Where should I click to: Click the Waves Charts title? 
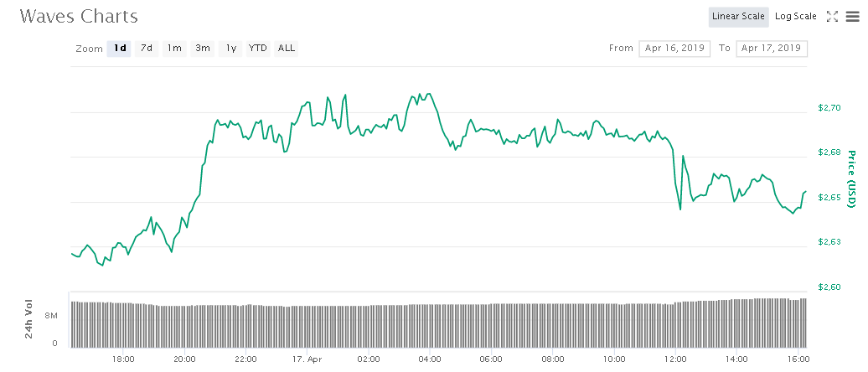coord(79,16)
